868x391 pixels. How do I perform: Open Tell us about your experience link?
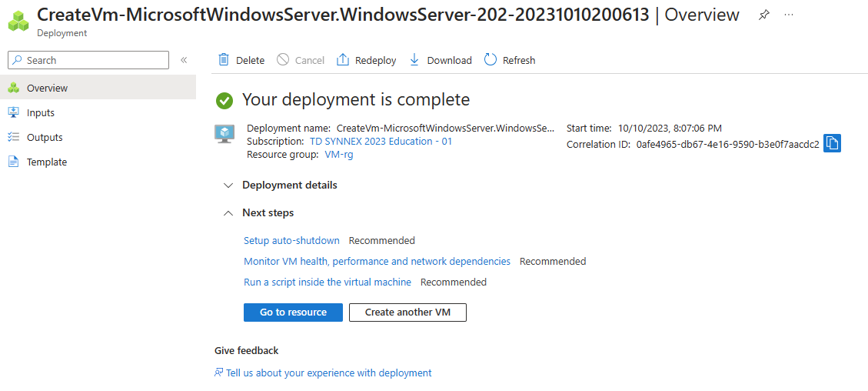click(329, 373)
